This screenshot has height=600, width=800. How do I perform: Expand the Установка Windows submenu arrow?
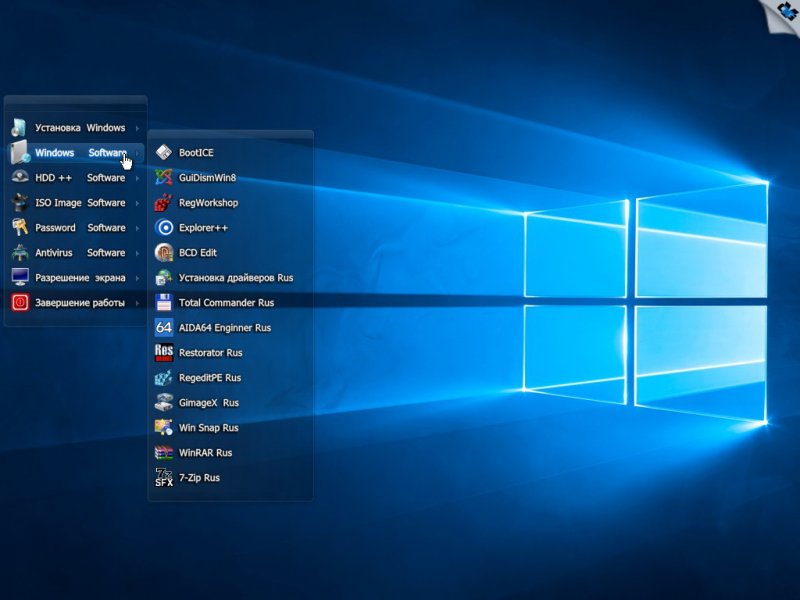[x=137, y=128]
